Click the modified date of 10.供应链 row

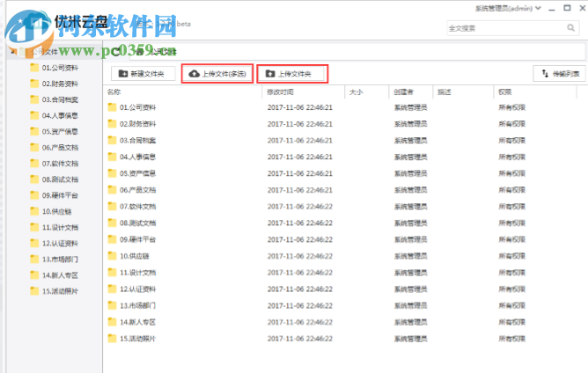(x=299, y=256)
